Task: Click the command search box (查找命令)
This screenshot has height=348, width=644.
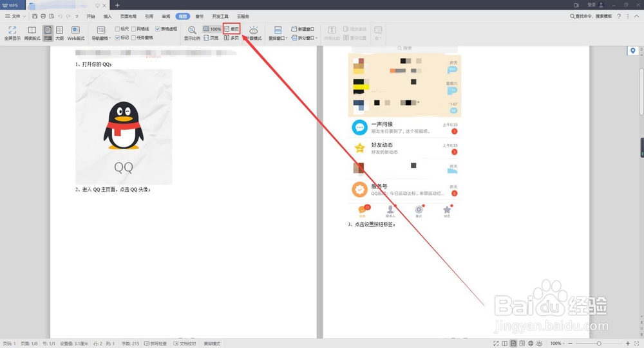Action: tap(591, 17)
